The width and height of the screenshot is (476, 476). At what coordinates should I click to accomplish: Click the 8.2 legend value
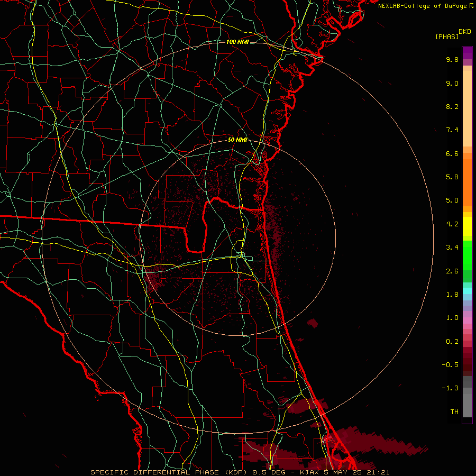452,106
